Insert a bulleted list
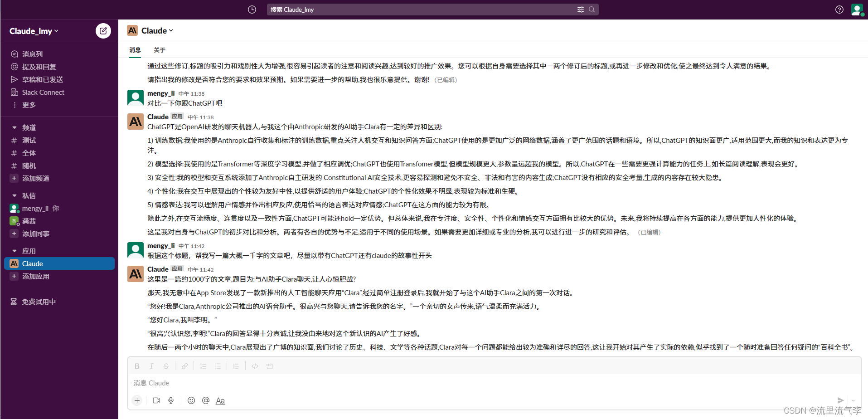 [218, 366]
